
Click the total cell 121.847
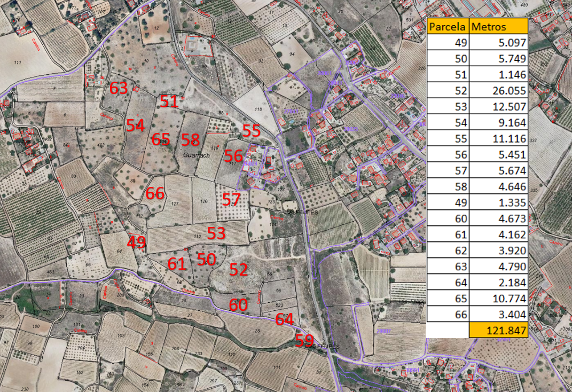498,331
